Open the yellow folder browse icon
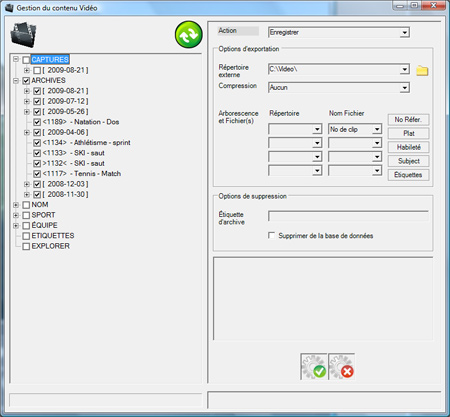The width and height of the screenshot is (450, 417). (422, 70)
